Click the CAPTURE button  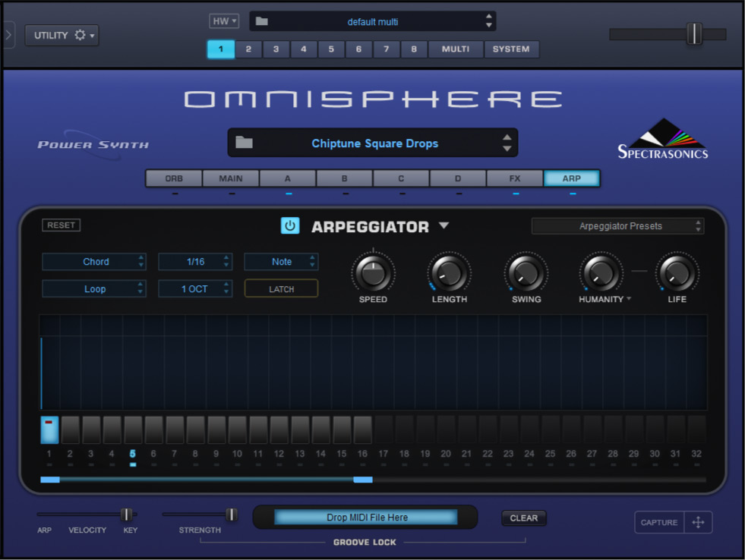coord(659,522)
